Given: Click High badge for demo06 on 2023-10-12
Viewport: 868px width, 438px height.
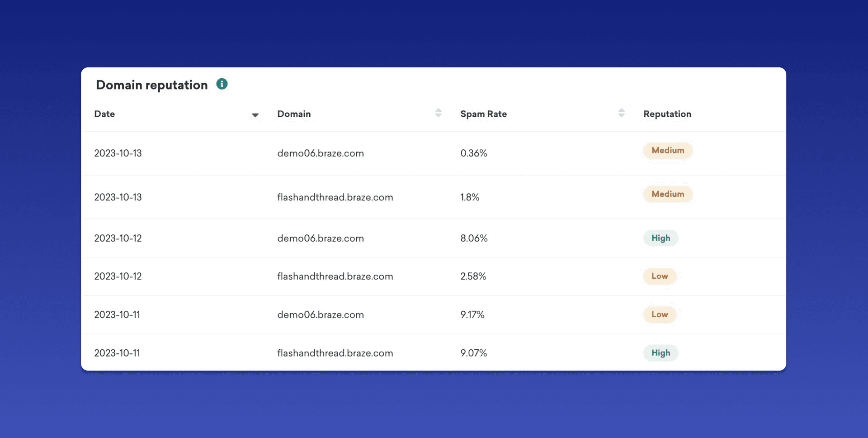Looking at the screenshot, I should (x=660, y=238).
